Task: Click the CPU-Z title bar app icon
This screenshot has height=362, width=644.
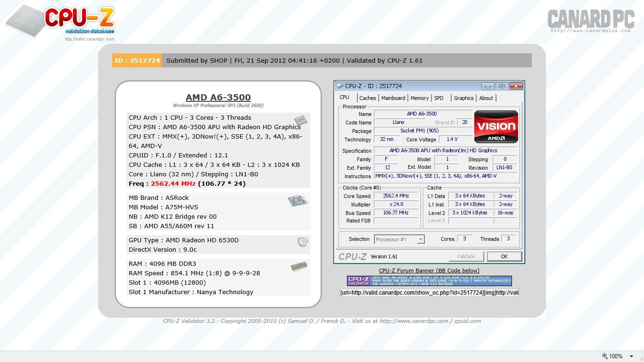Action: click(339, 86)
